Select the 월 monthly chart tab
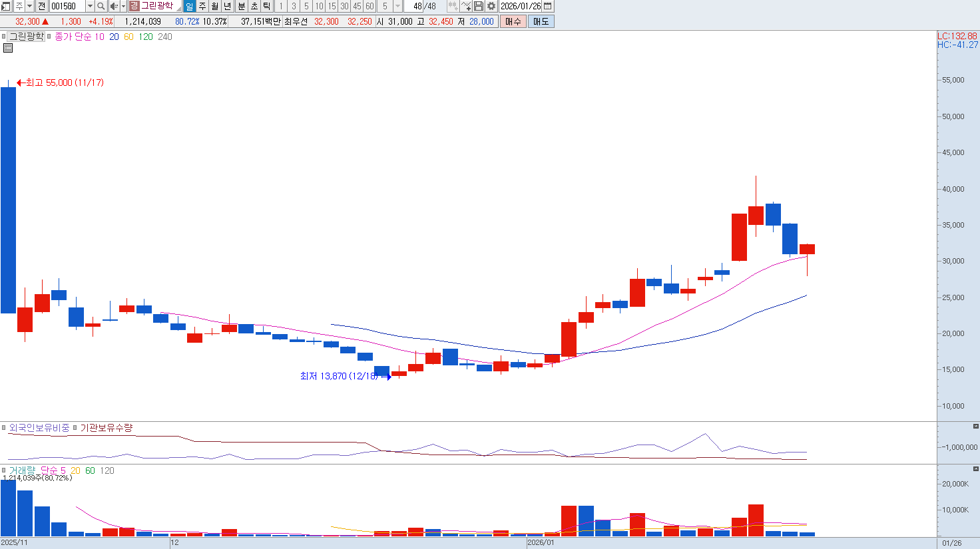Viewport: 980px width, 549px height. [215, 6]
